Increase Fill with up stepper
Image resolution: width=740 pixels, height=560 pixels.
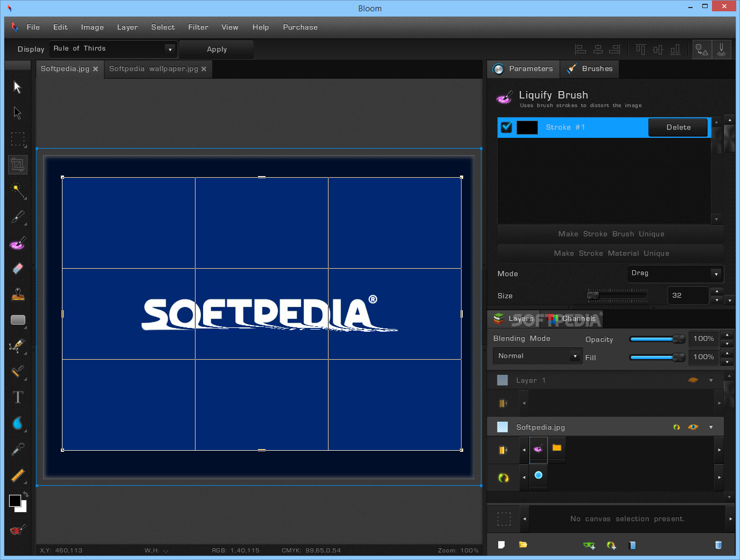click(727, 353)
